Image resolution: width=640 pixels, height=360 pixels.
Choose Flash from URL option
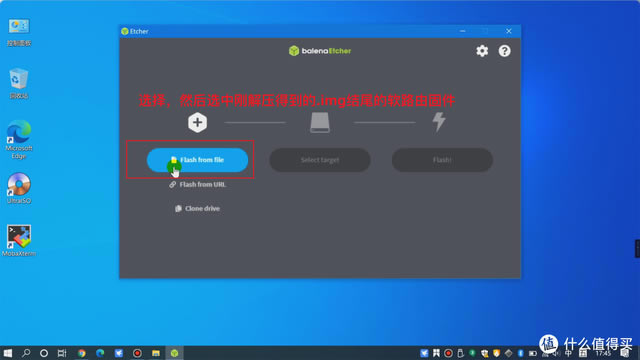pos(198,184)
